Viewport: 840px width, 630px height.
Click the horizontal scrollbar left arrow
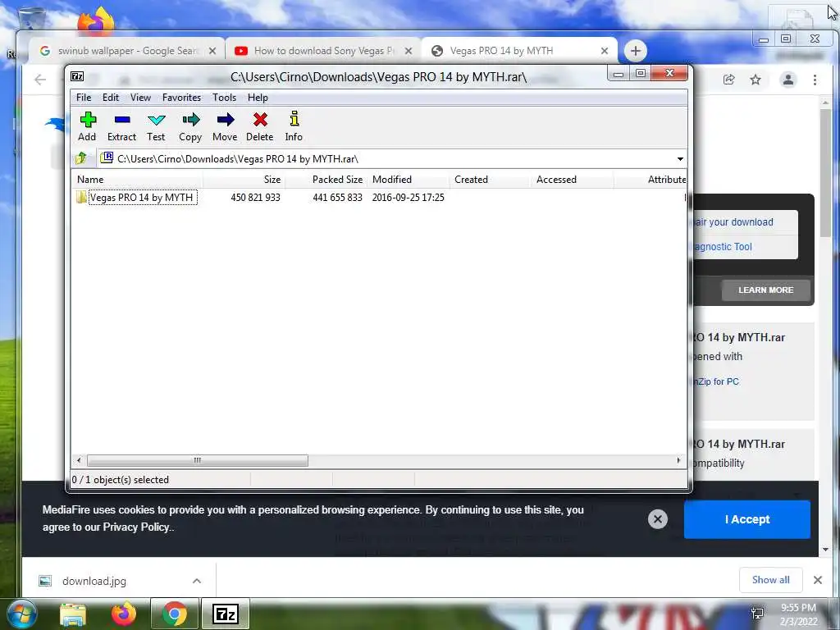[79, 460]
